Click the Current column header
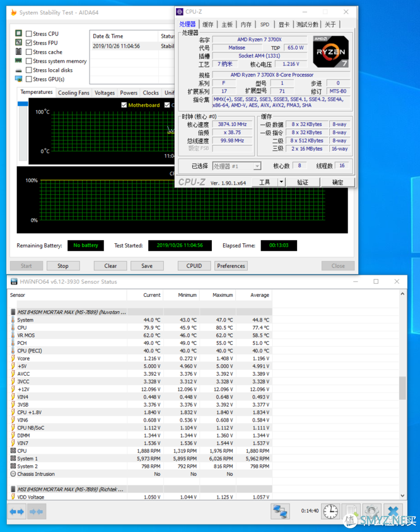The width and height of the screenshot is (420, 532). point(145,295)
